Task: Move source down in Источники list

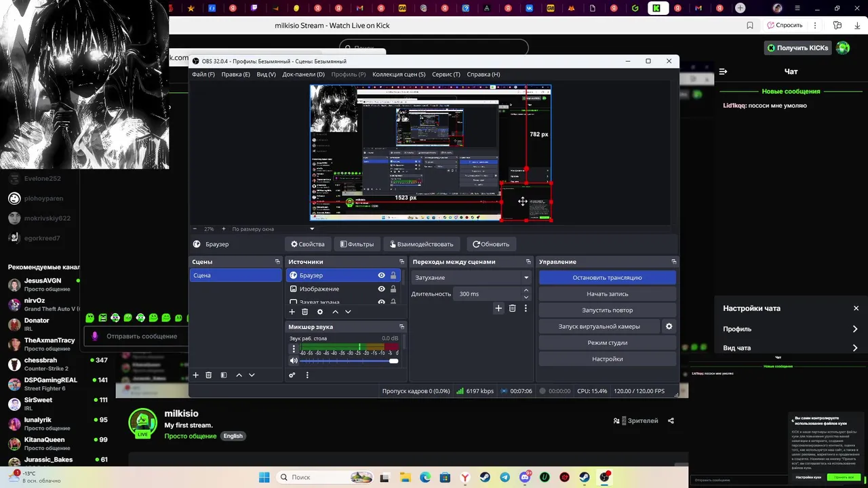Action: point(348,312)
